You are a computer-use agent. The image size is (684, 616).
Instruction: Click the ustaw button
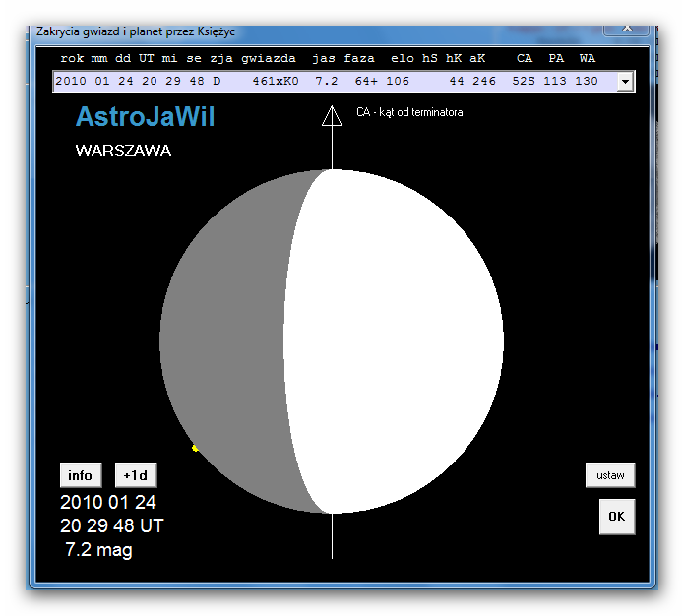click(x=610, y=475)
